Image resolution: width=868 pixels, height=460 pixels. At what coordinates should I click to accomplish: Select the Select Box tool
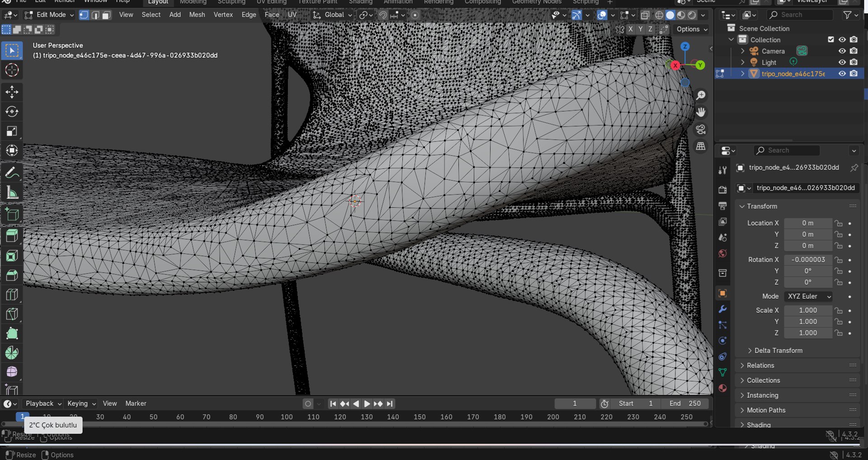12,51
